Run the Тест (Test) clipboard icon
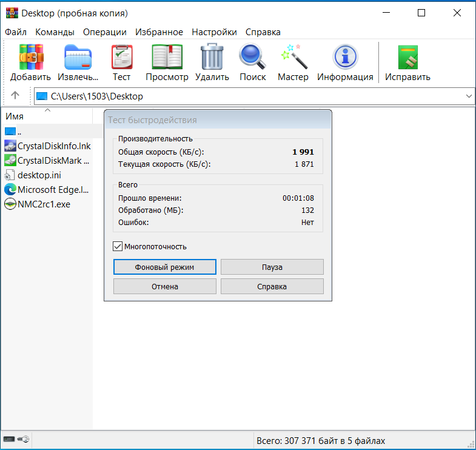The height and width of the screenshot is (450, 476). (122, 58)
